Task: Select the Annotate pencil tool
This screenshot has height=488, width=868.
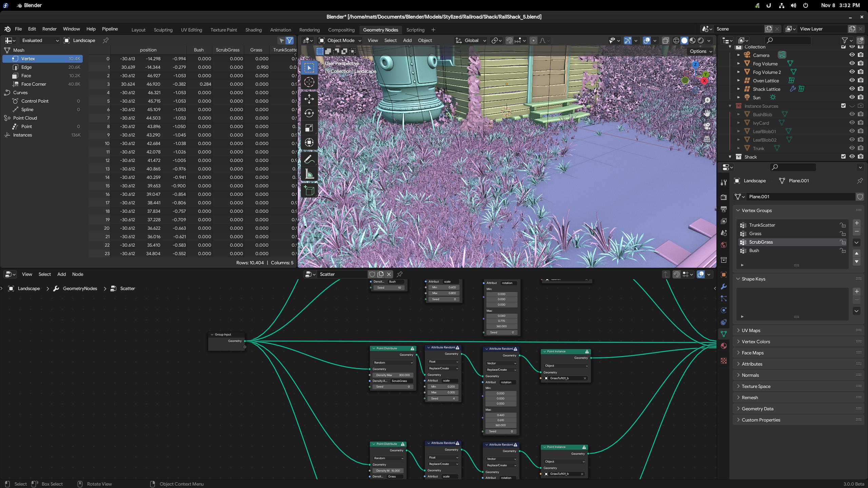Action: pos(309,159)
